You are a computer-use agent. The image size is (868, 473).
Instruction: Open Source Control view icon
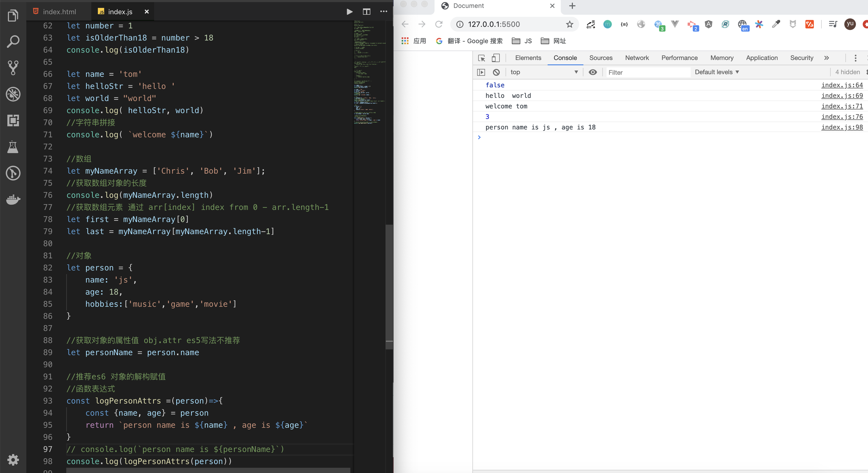(13, 68)
